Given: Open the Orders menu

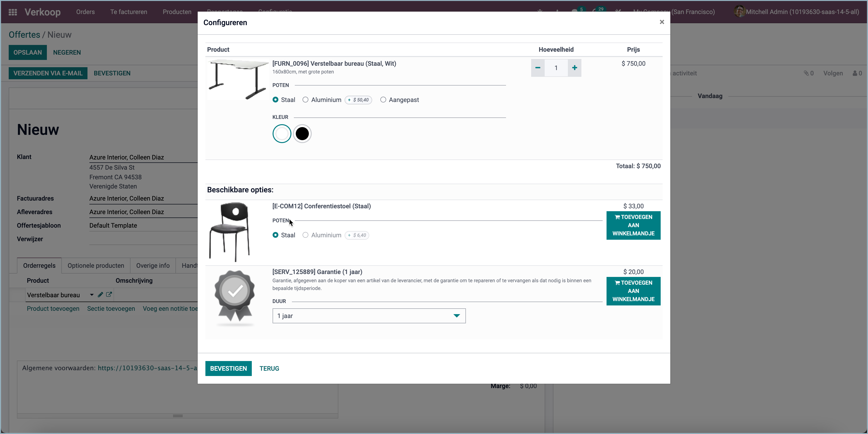Looking at the screenshot, I should [x=85, y=12].
